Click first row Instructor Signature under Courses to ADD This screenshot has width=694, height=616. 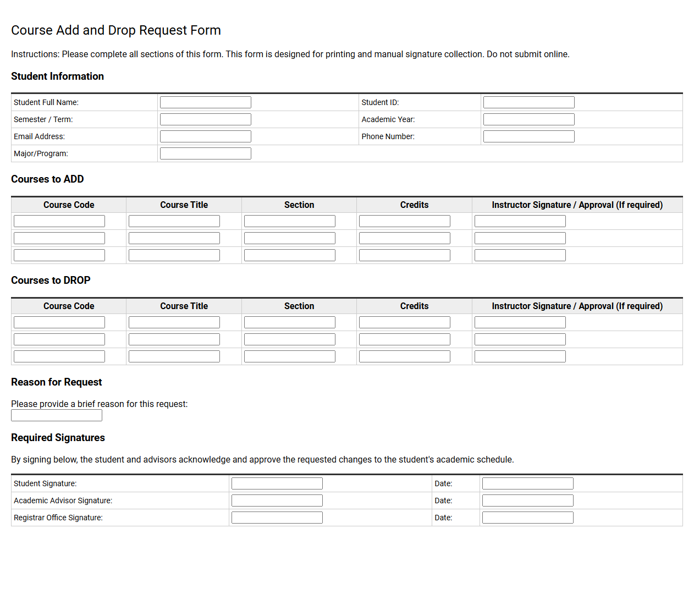(x=520, y=221)
